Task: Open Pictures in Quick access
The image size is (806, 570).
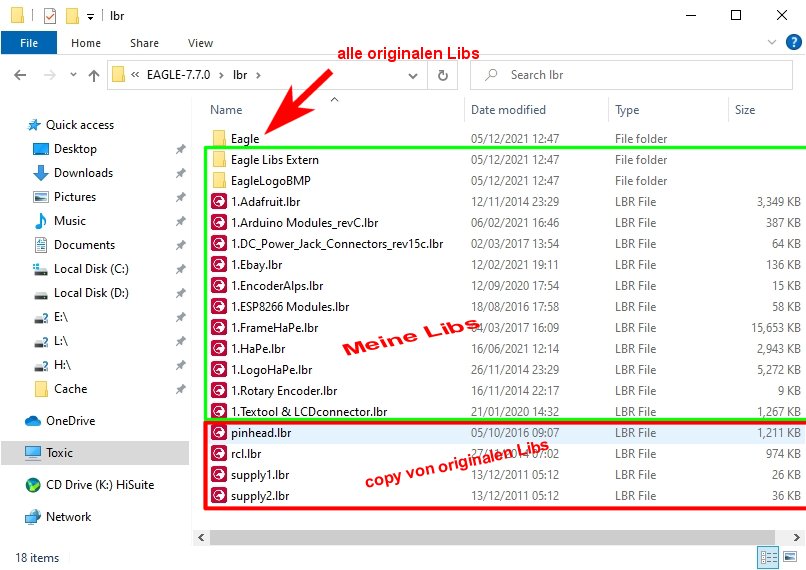Action: click(x=75, y=197)
